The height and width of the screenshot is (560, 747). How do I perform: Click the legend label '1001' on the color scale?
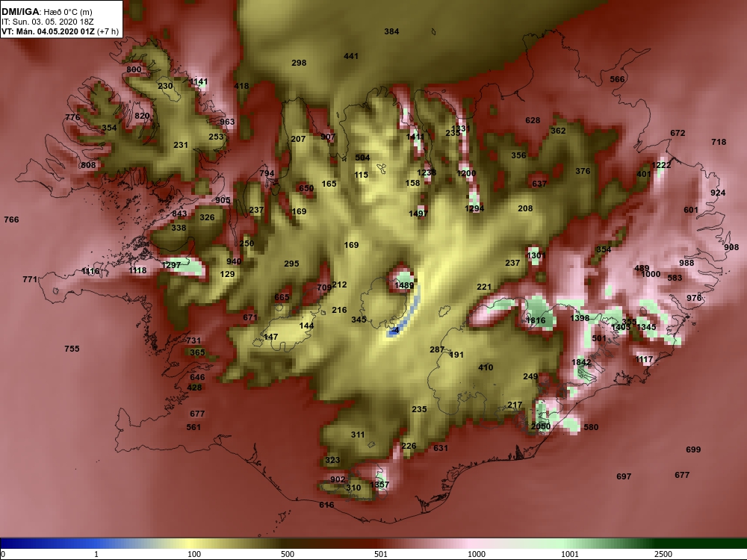pos(570,554)
